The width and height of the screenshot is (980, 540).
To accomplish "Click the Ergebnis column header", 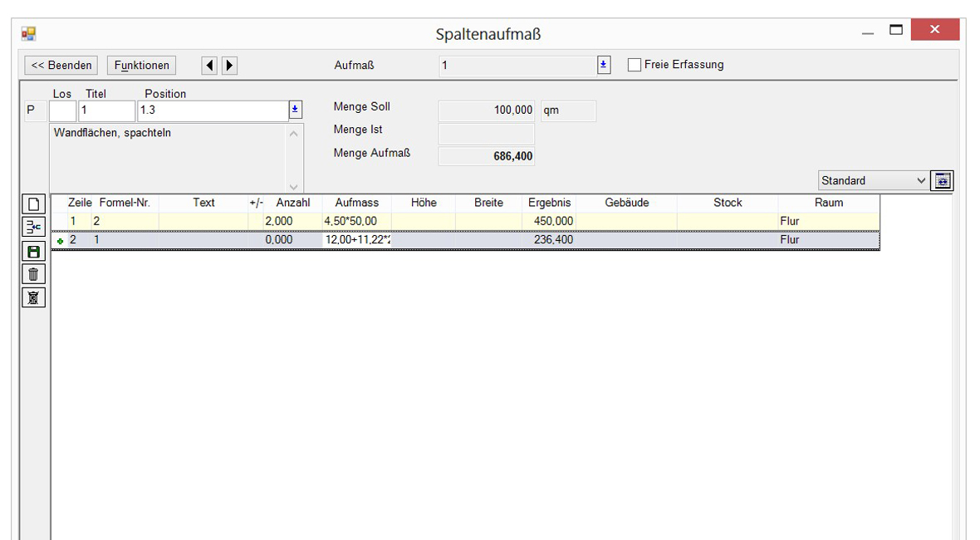I will [x=549, y=203].
